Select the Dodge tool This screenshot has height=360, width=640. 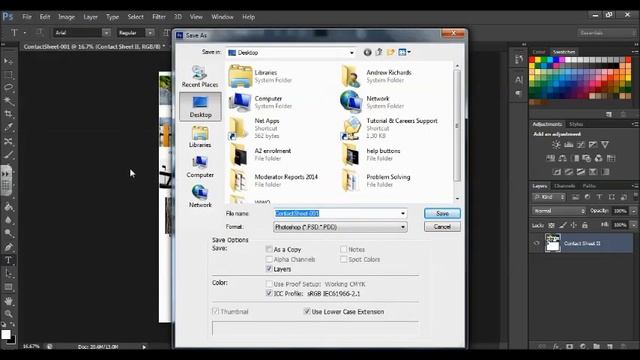coord(8,233)
